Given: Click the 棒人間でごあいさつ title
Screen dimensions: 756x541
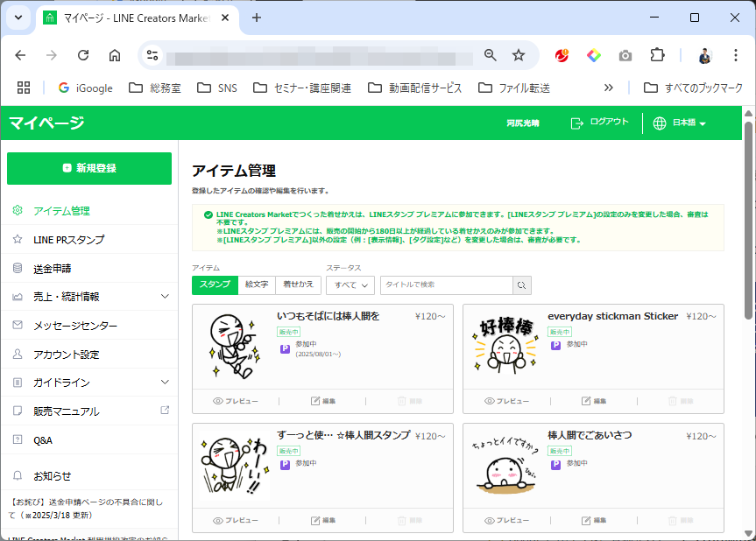Looking at the screenshot, I should 590,435.
